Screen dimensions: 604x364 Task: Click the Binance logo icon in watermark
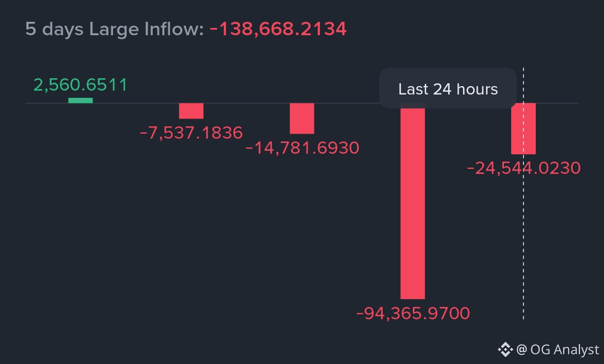pyautogui.click(x=505, y=350)
